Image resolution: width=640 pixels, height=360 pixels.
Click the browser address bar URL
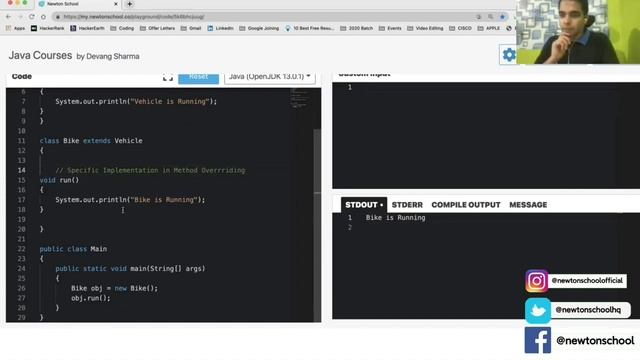(x=134, y=17)
